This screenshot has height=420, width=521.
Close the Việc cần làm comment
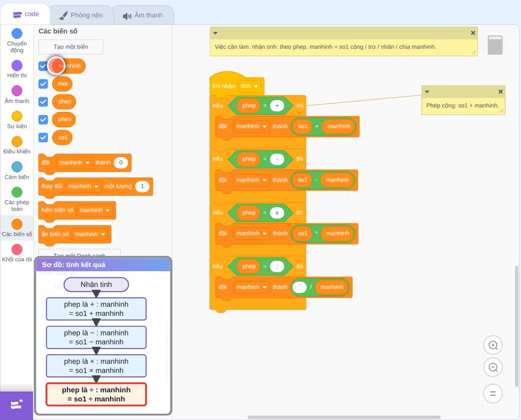(x=473, y=33)
